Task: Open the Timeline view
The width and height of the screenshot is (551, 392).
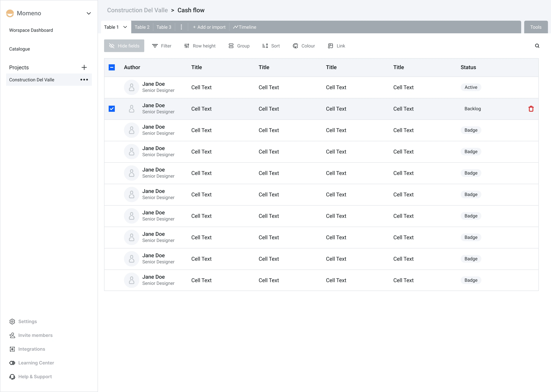Action: pyautogui.click(x=245, y=27)
